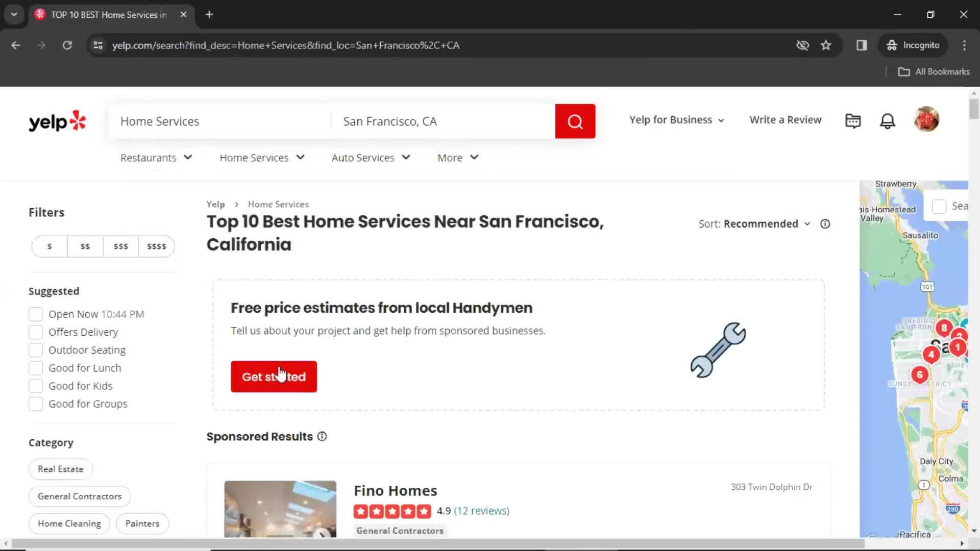This screenshot has height=551, width=980.
Task: Click the vertical page scrollbar thumb
Action: tap(974, 109)
